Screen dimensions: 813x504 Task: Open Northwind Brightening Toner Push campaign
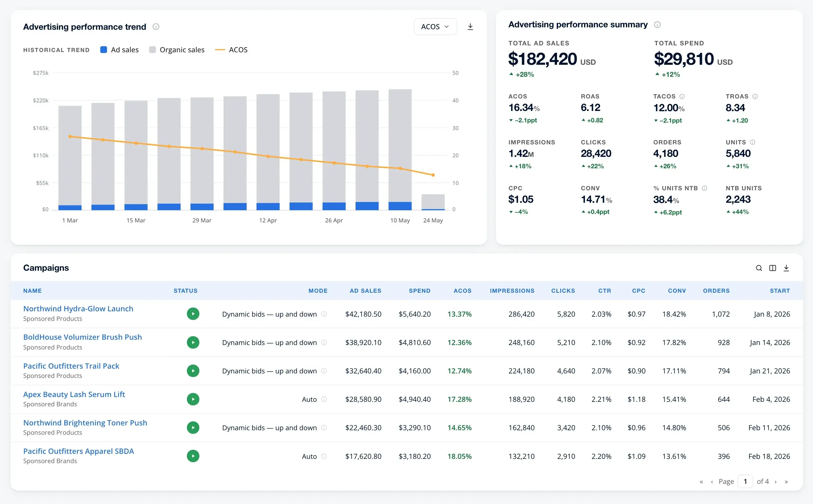tap(85, 423)
